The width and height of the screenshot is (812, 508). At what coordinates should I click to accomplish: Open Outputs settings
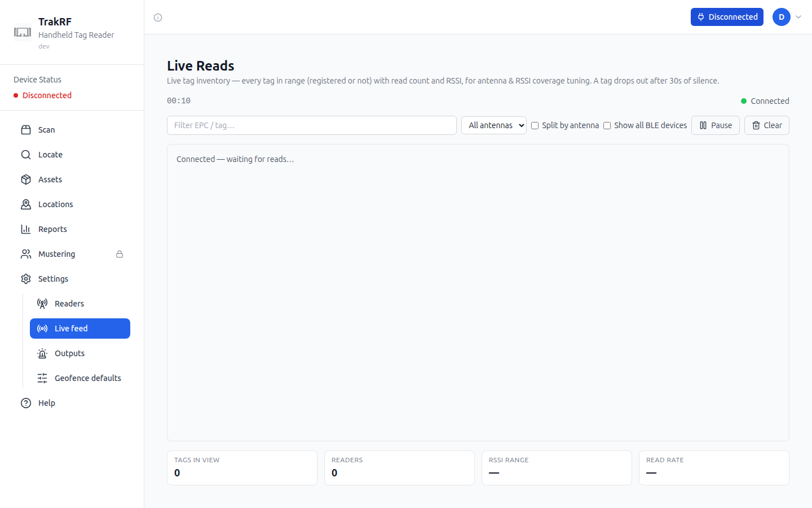pos(80,353)
